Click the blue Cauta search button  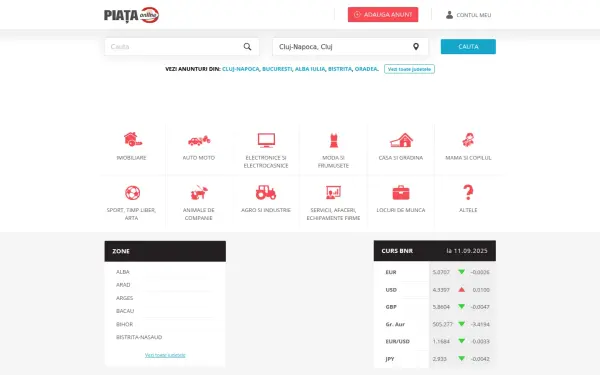(x=468, y=47)
